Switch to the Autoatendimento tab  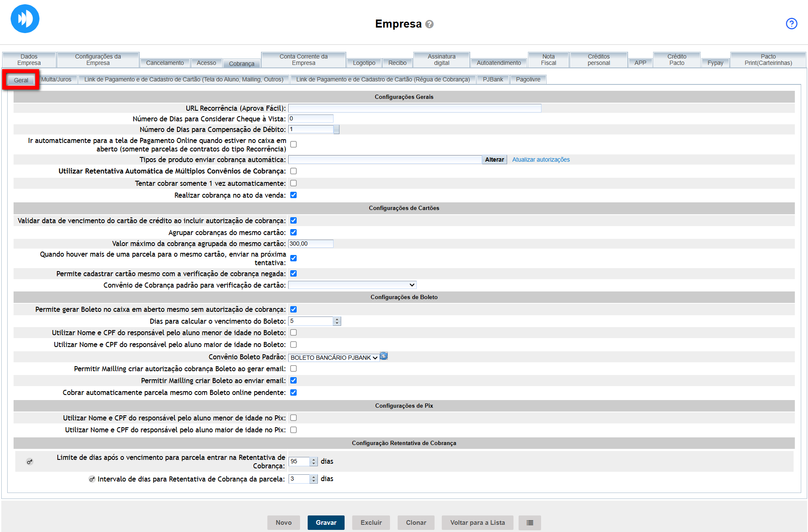pyautogui.click(x=499, y=63)
